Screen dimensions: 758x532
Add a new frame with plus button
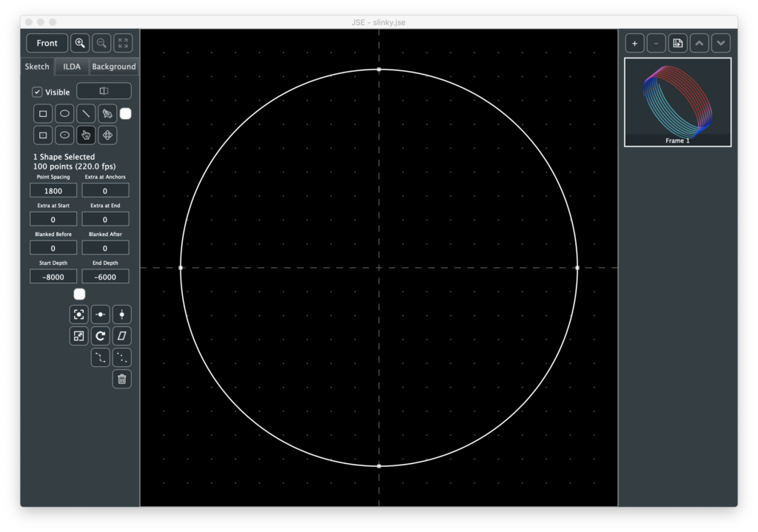pos(634,43)
